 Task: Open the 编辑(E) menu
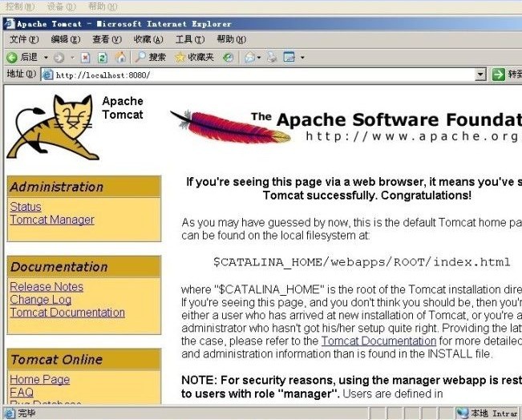click(66, 39)
